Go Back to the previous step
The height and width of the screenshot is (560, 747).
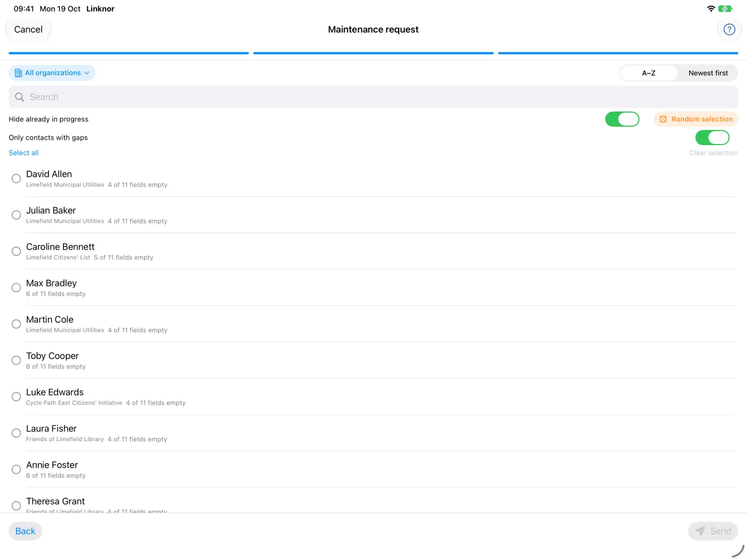[x=25, y=531]
